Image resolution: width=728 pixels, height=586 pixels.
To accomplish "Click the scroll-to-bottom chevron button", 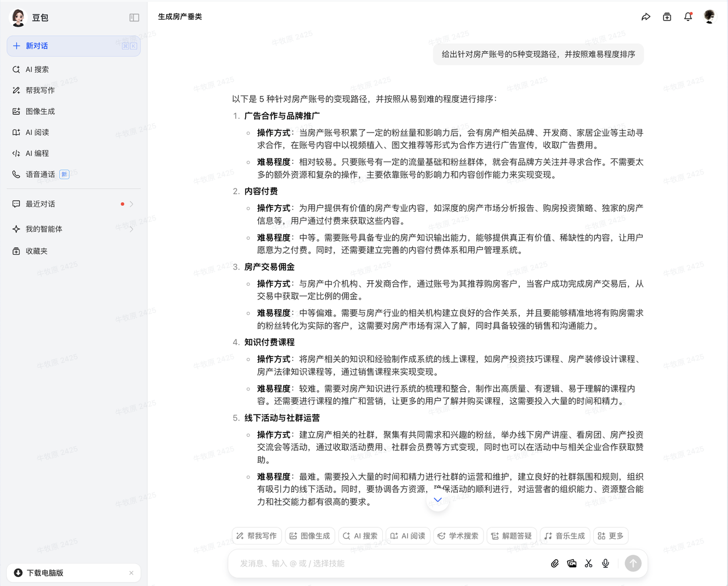I will [x=437, y=500].
